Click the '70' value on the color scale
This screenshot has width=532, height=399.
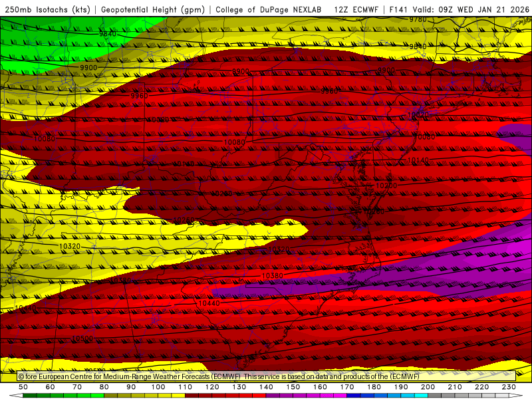coord(77,387)
